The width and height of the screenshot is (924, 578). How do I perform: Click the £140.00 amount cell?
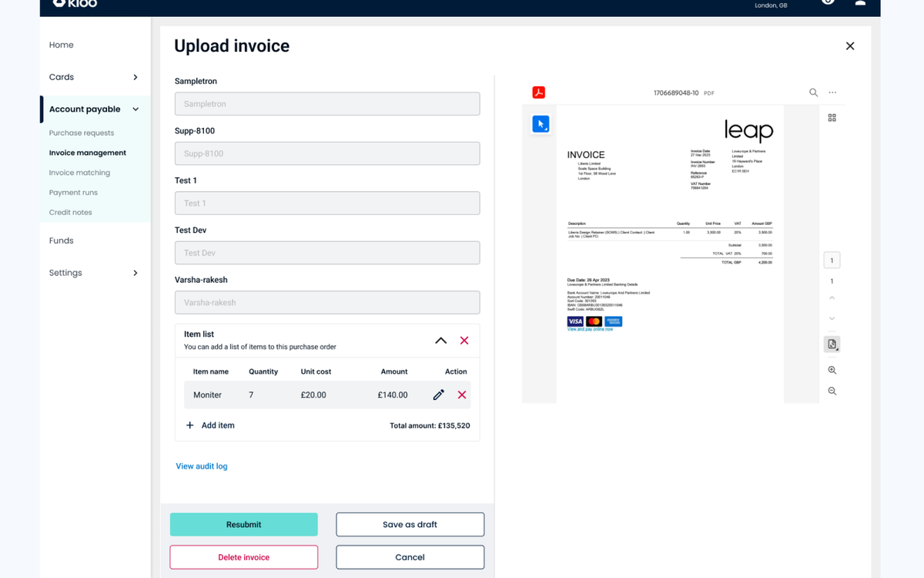pyautogui.click(x=393, y=395)
